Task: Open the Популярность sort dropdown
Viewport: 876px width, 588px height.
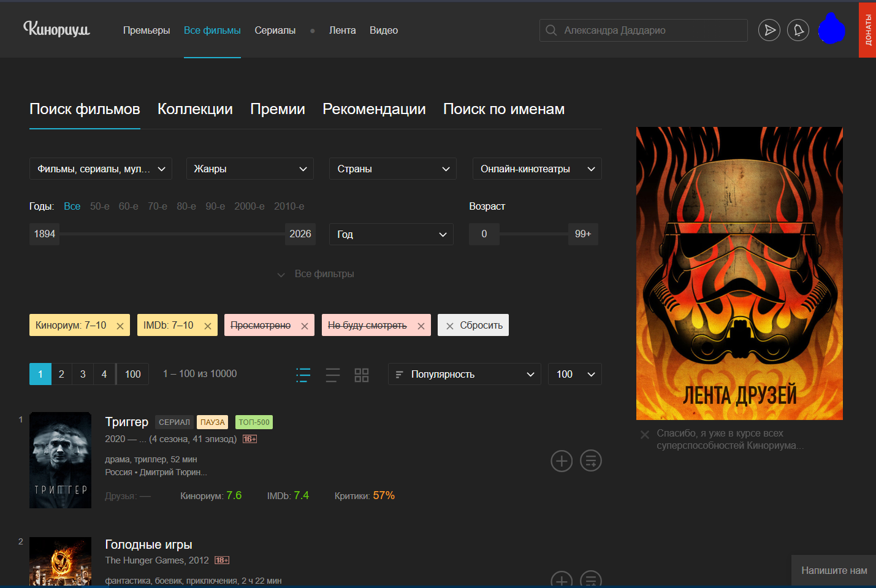Action: [465, 374]
